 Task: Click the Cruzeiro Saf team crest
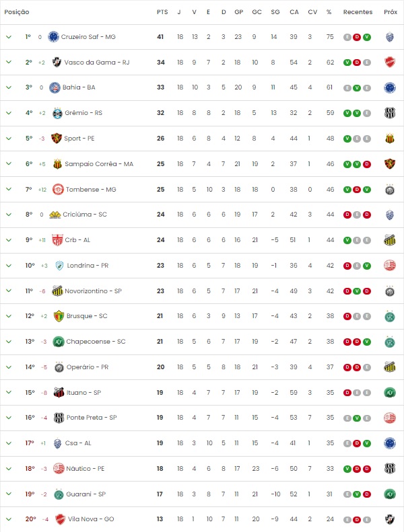pos(53,37)
